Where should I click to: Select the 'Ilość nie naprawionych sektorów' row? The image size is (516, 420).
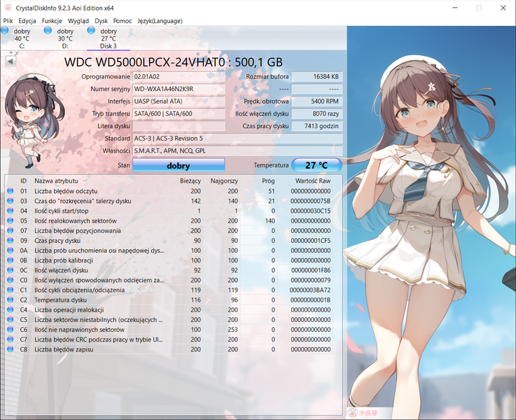click(169, 330)
